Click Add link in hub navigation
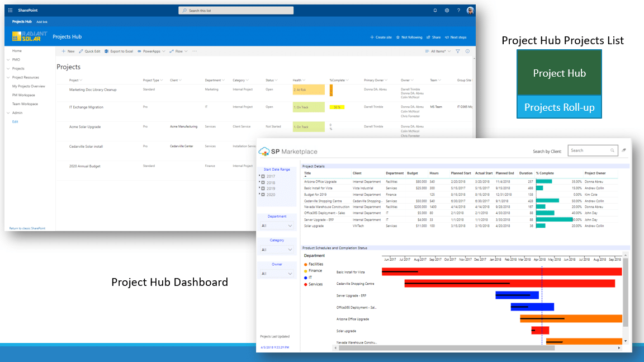644x362 pixels. (42, 22)
